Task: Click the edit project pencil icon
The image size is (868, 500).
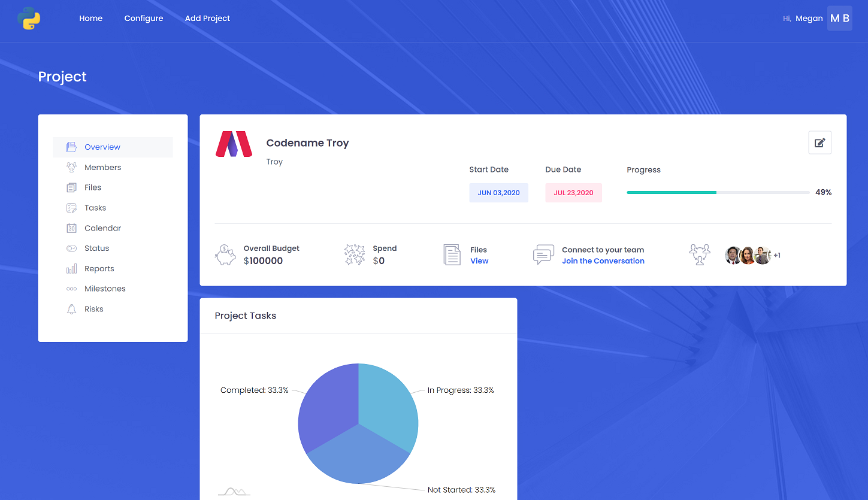Action: point(820,143)
